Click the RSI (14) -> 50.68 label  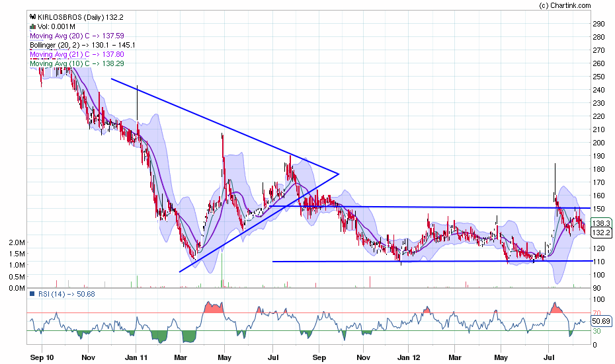pyautogui.click(x=66, y=294)
